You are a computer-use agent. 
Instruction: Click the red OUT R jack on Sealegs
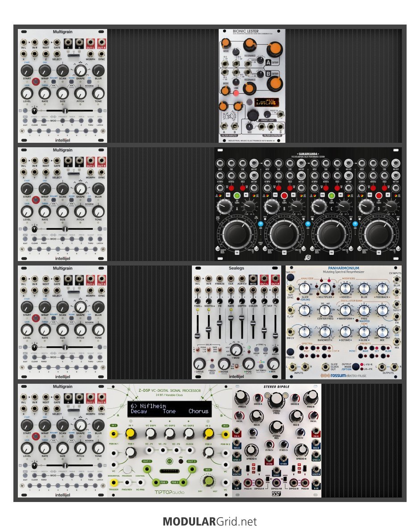[275, 279]
